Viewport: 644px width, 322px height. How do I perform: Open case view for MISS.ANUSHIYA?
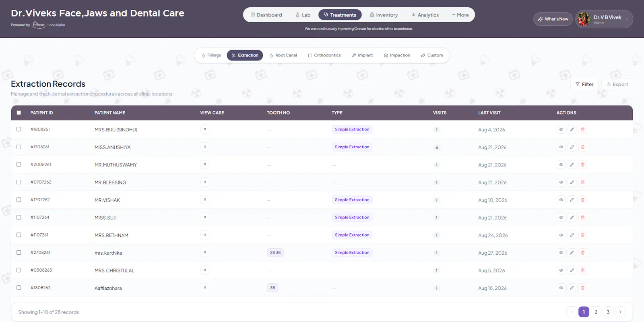[x=204, y=147]
